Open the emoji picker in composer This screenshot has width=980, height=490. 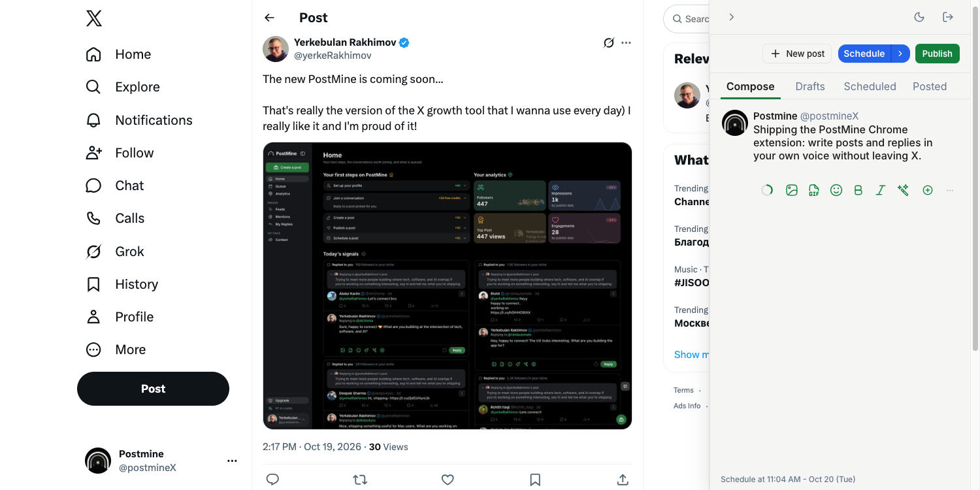click(x=836, y=190)
